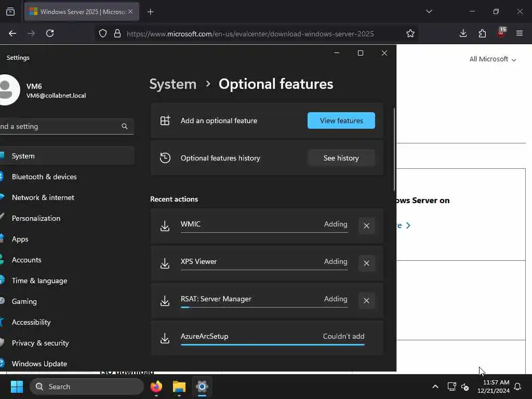Open the System settings category
Image resolution: width=532 pixels, height=399 pixels.
pos(67,156)
